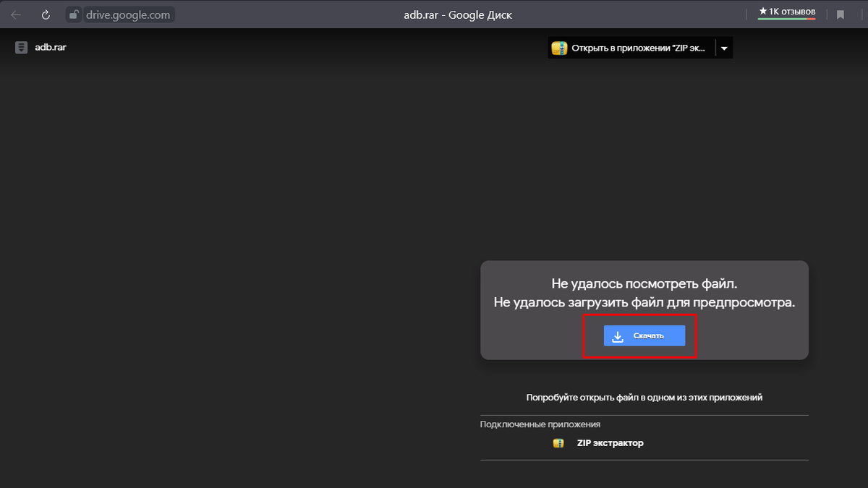
Task: Click the ZIP экстрактор list icon
Action: tap(558, 443)
